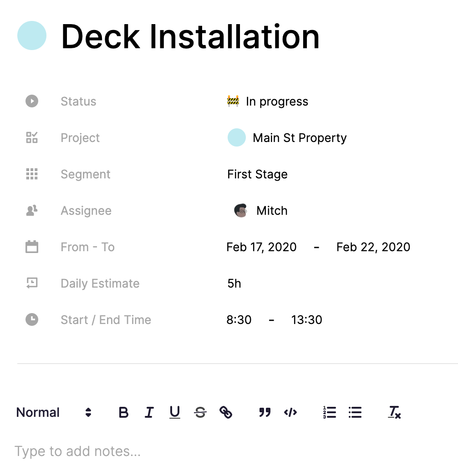458x476 pixels.
Task: Click the Start / End Time clock icon
Action: (x=31, y=319)
